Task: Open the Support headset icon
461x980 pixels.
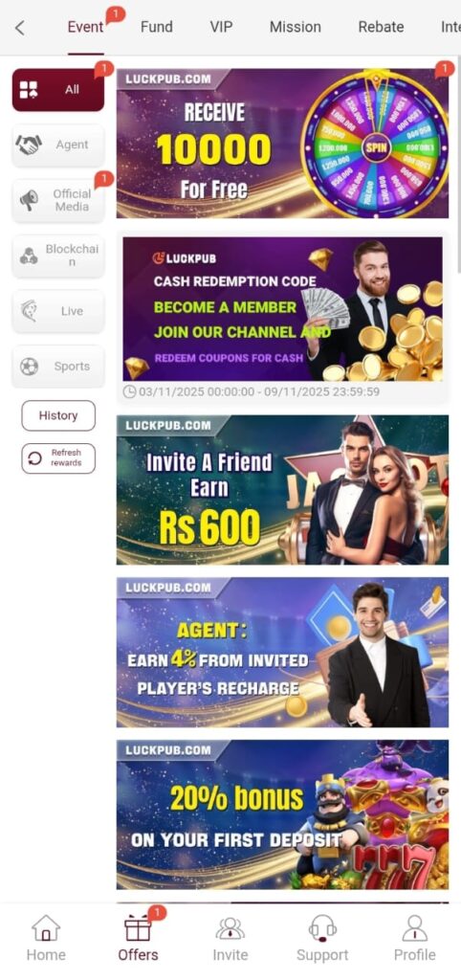Action: 322,928
